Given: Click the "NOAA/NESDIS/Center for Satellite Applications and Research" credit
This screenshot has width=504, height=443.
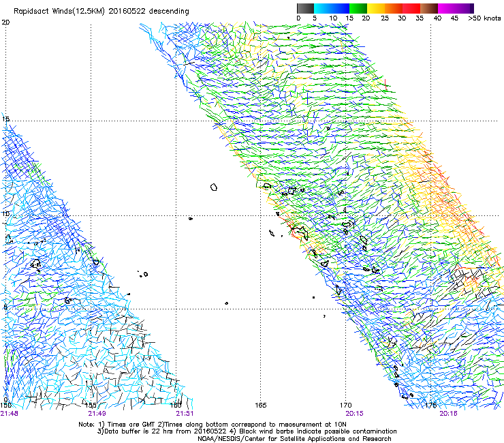Looking at the screenshot, I should [x=294, y=439].
